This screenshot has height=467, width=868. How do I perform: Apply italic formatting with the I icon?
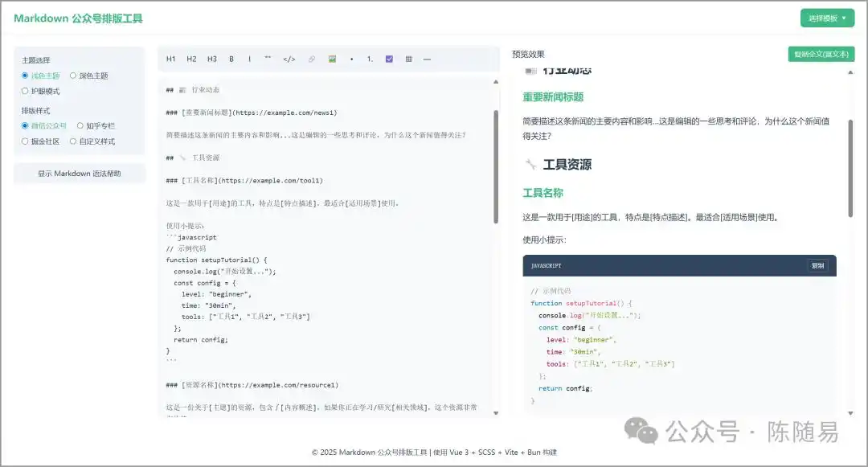(x=249, y=59)
